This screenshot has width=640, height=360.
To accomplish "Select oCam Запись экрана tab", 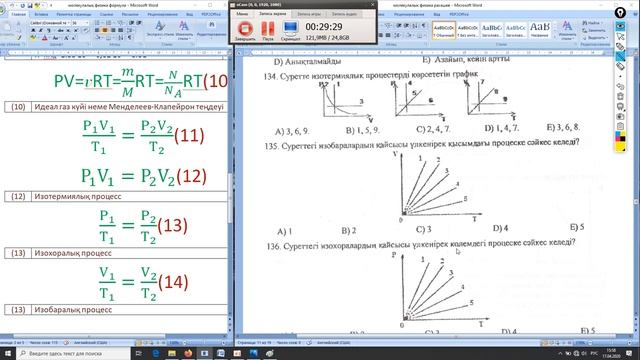I will (273, 14).
